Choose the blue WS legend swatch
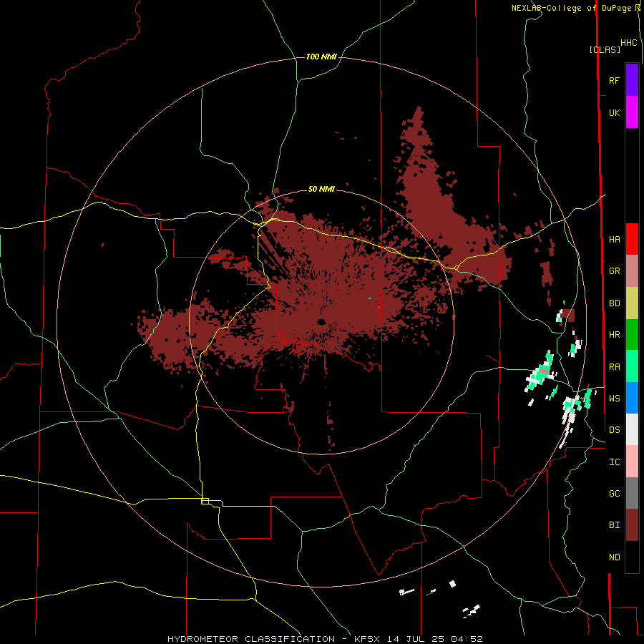 [632, 398]
